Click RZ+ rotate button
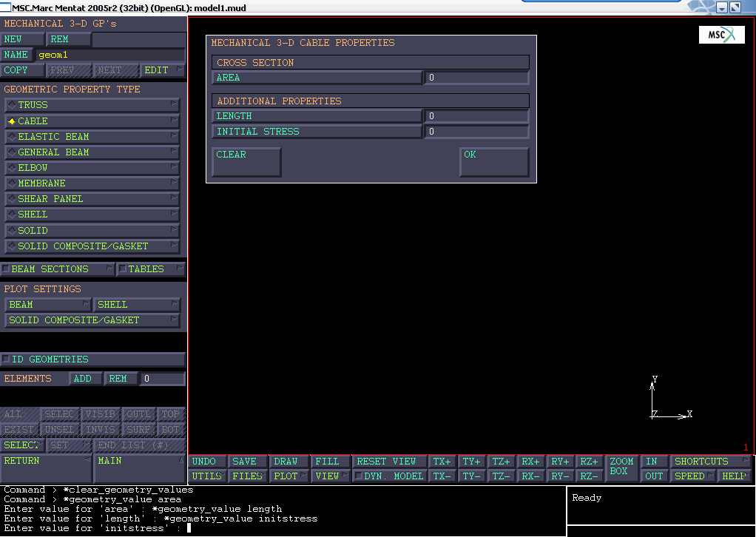Image resolution: width=756 pixels, height=537 pixels. coord(590,462)
